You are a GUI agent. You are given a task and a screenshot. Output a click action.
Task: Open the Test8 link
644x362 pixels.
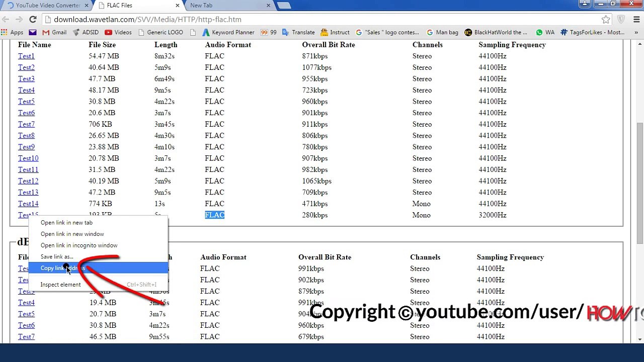(26, 136)
